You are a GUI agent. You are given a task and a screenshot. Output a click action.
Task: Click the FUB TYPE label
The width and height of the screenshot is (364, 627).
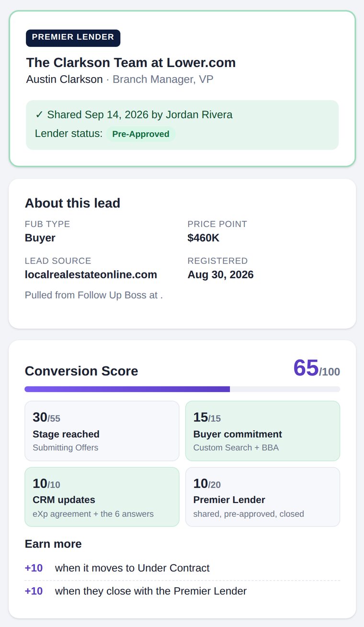[x=47, y=224]
